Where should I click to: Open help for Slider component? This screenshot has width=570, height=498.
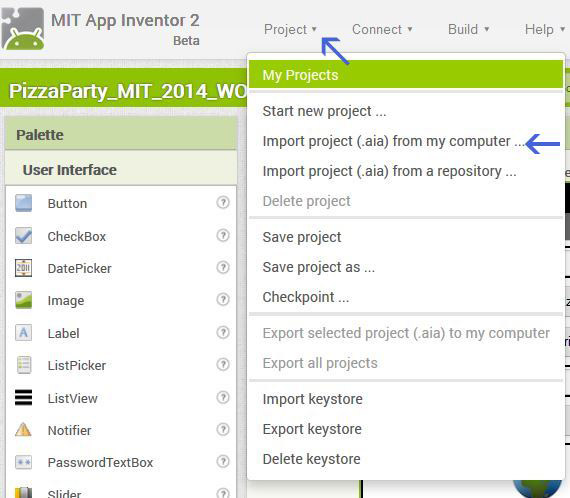pyautogui.click(x=223, y=493)
